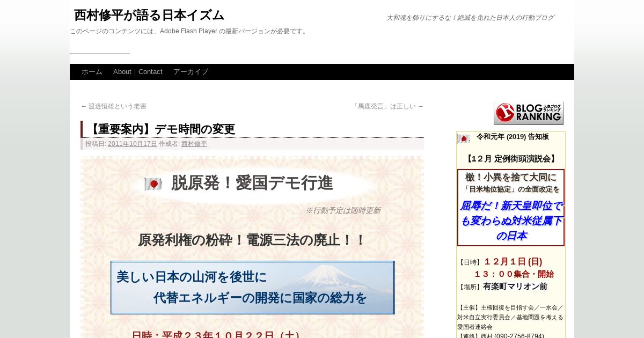The image size is (644, 338).
Task: Click the Mt. Fuji banner image
Action: click(x=253, y=288)
